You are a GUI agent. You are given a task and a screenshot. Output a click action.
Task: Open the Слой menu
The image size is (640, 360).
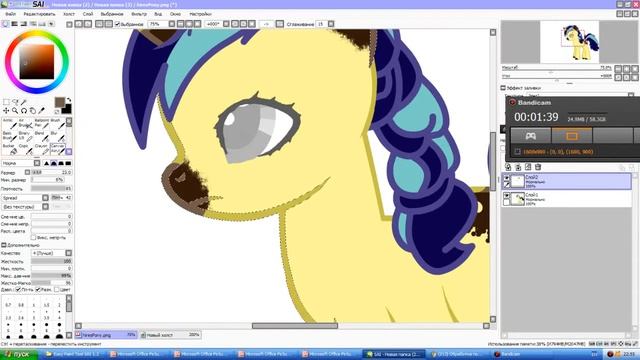(x=88, y=14)
